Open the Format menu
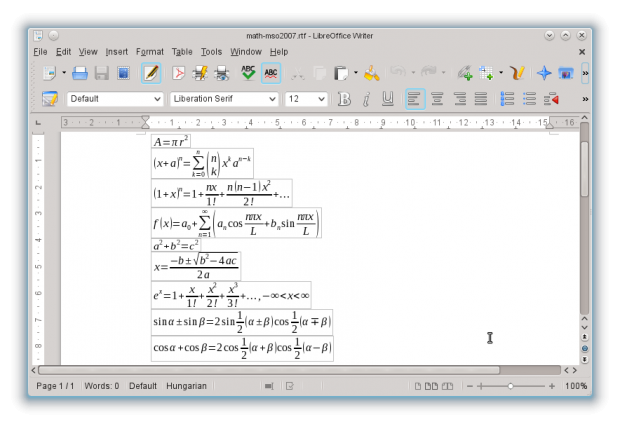This screenshot has width=620, height=424. (150, 52)
